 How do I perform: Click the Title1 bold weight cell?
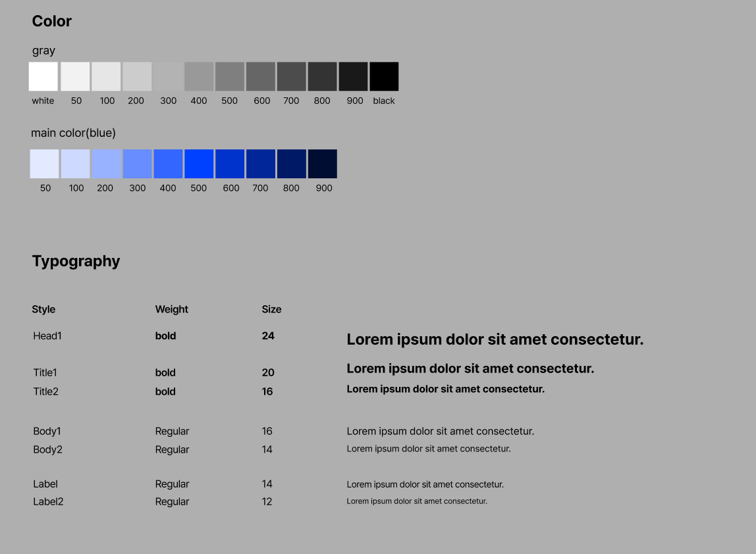[165, 372]
